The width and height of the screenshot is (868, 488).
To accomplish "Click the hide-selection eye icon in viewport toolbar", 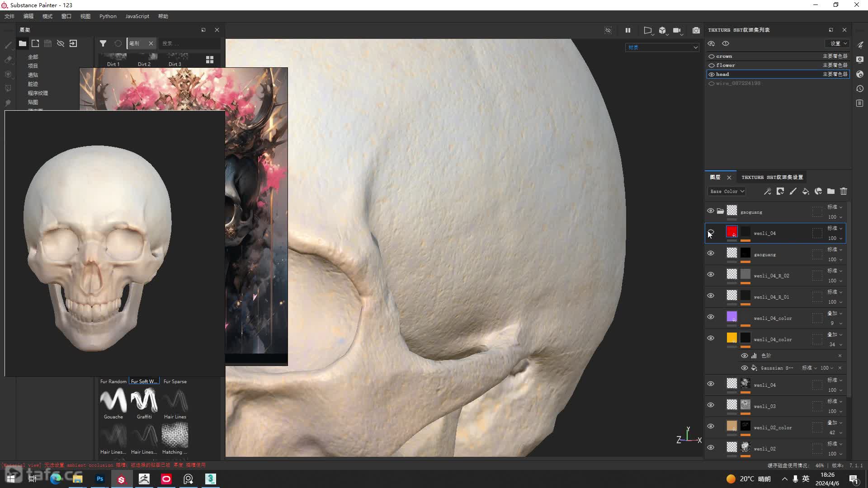I will tap(608, 30).
